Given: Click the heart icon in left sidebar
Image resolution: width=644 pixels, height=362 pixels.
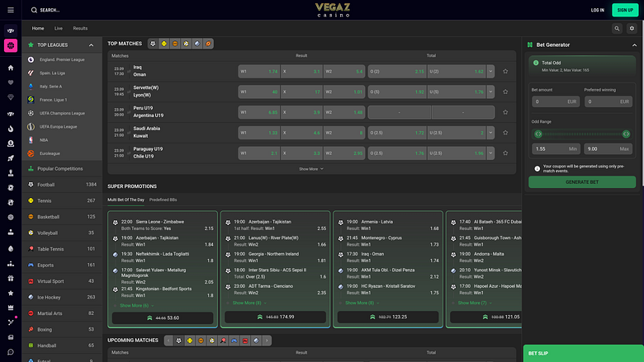Looking at the screenshot, I should 11,82.
